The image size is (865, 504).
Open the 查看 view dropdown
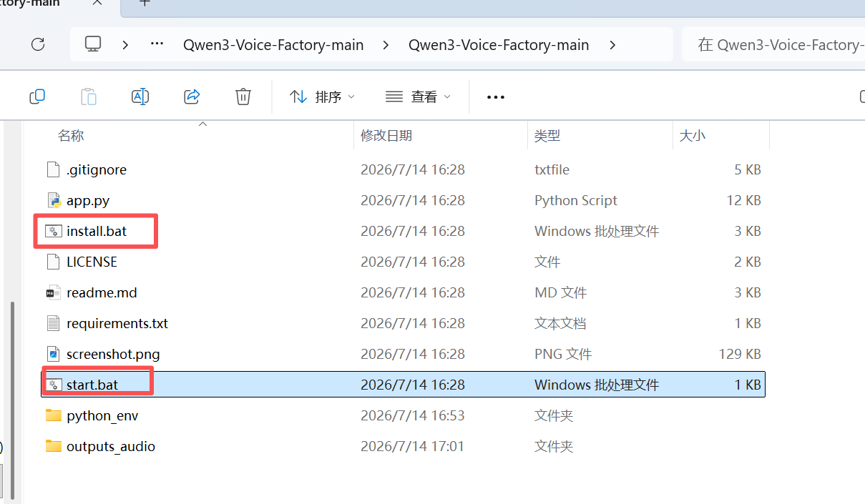pyautogui.click(x=419, y=97)
